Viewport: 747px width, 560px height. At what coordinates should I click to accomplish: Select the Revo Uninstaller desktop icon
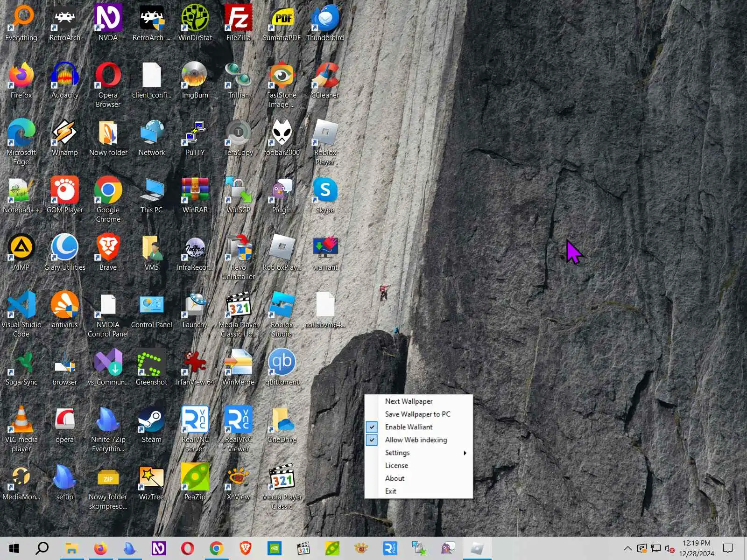pos(239,257)
